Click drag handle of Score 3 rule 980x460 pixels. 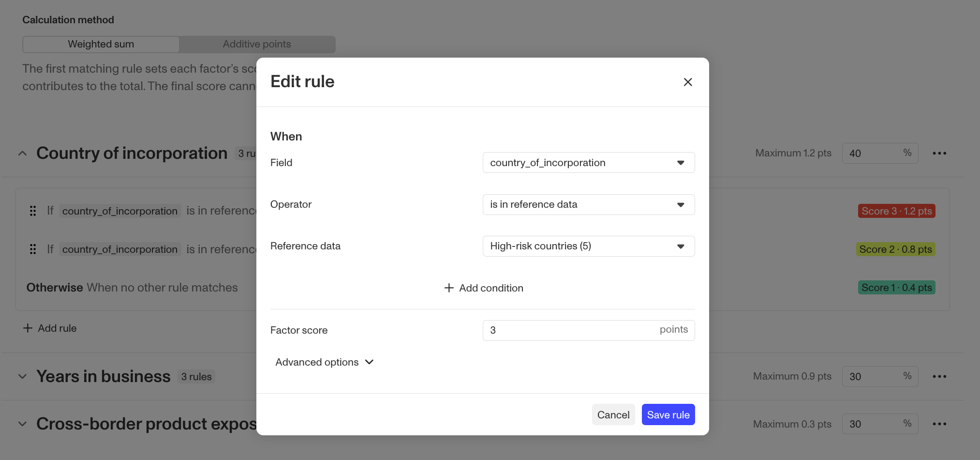coord(33,211)
